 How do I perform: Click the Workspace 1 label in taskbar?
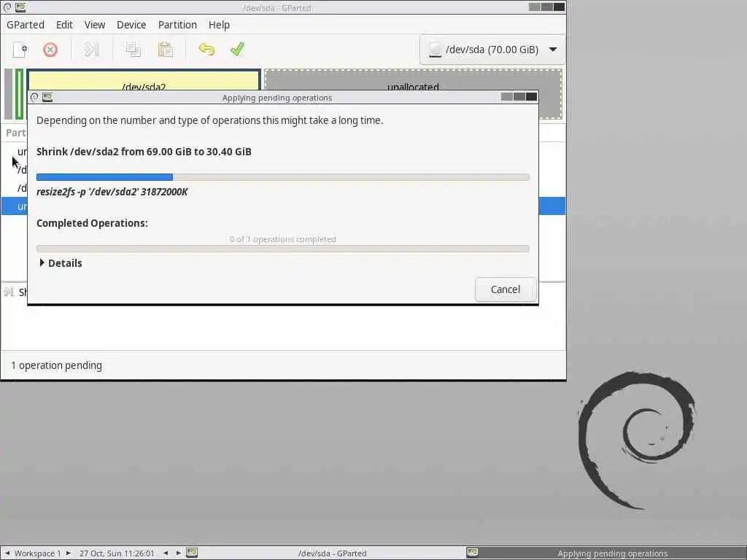click(38, 553)
